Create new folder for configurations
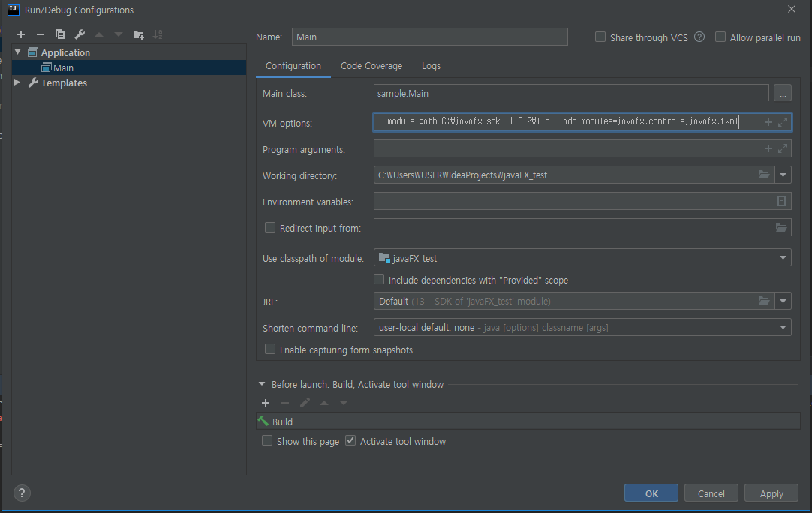The width and height of the screenshot is (812, 513). click(x=138, y=34)
